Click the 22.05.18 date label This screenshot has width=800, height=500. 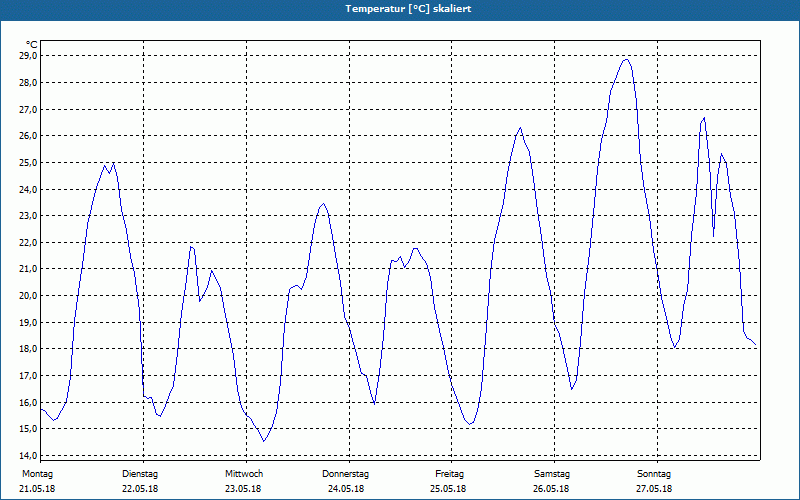(140, 488)
